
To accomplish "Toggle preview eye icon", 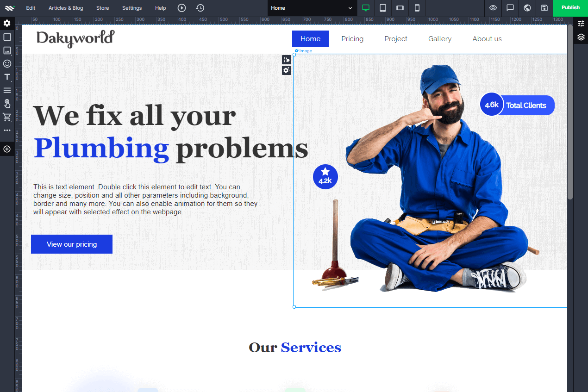I will [493, 8].
